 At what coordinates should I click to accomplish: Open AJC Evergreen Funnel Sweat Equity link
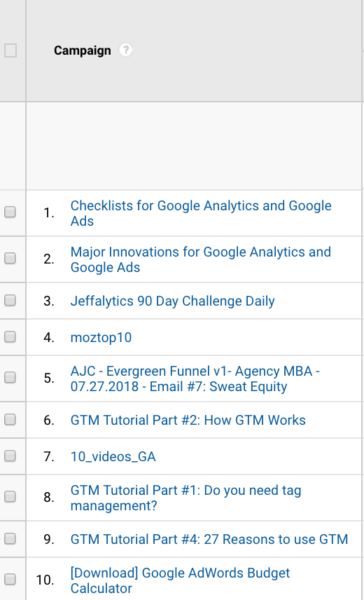click(195, 378)
